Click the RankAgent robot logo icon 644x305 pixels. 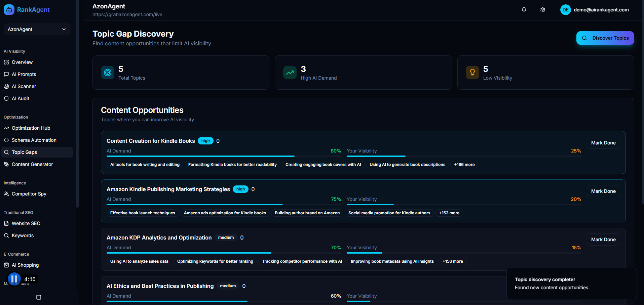[9, 10]
